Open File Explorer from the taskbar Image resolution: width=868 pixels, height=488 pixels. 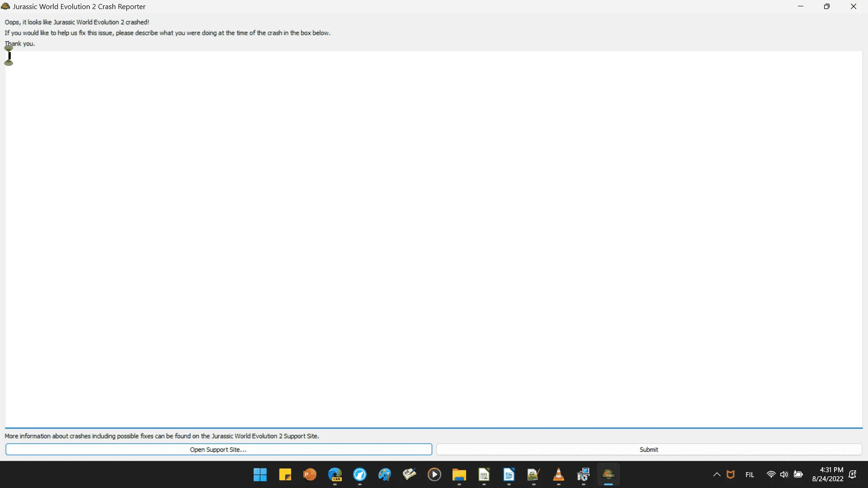pos(459,474)
